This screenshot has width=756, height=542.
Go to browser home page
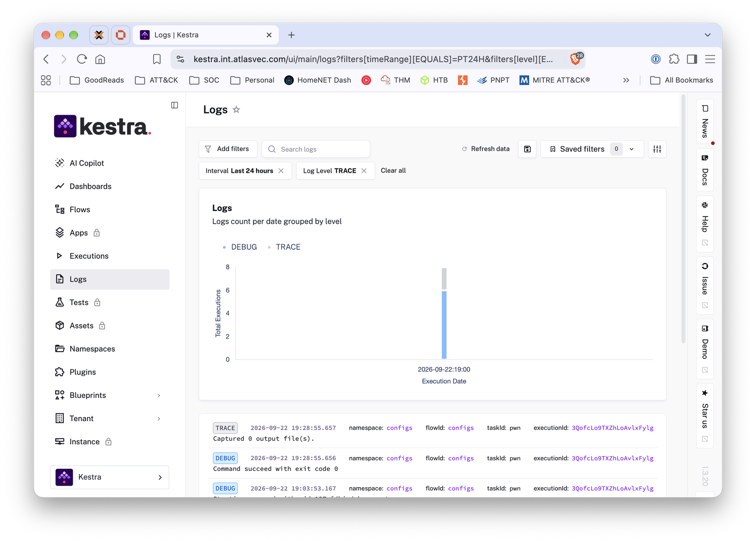coord(100,59)
